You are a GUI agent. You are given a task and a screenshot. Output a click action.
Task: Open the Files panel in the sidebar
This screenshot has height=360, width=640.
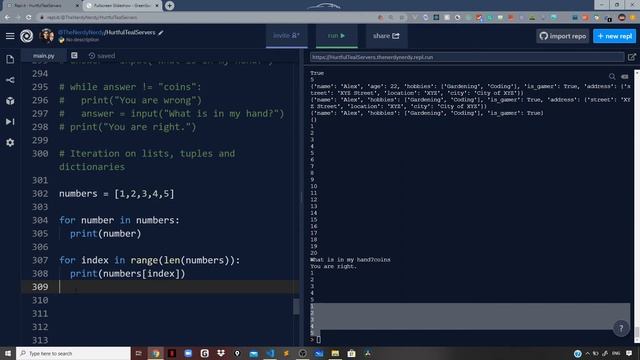(x=10, y=59)
